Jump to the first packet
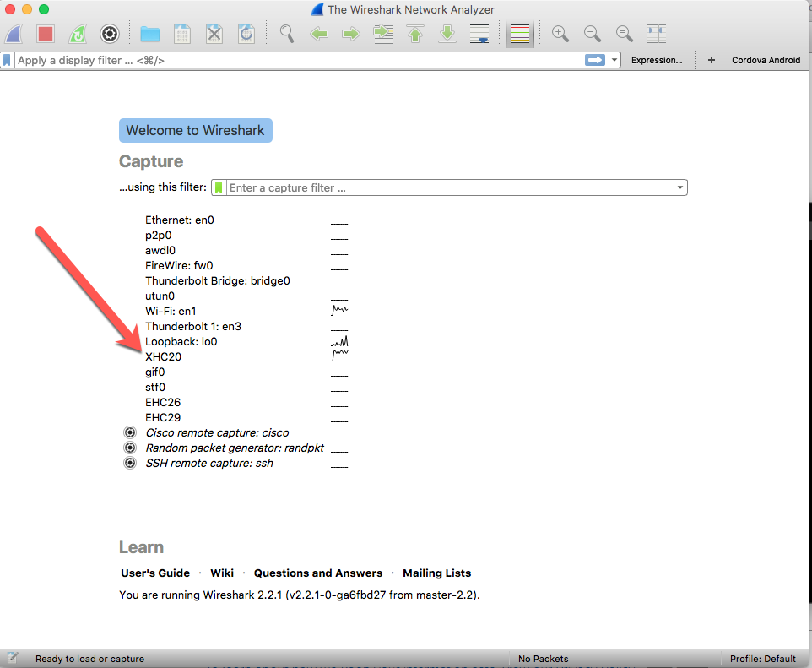 (x=415, y=35)
